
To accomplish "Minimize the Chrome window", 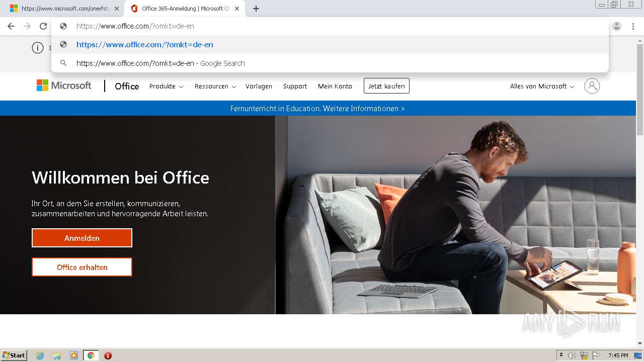I will coord(602,5).
